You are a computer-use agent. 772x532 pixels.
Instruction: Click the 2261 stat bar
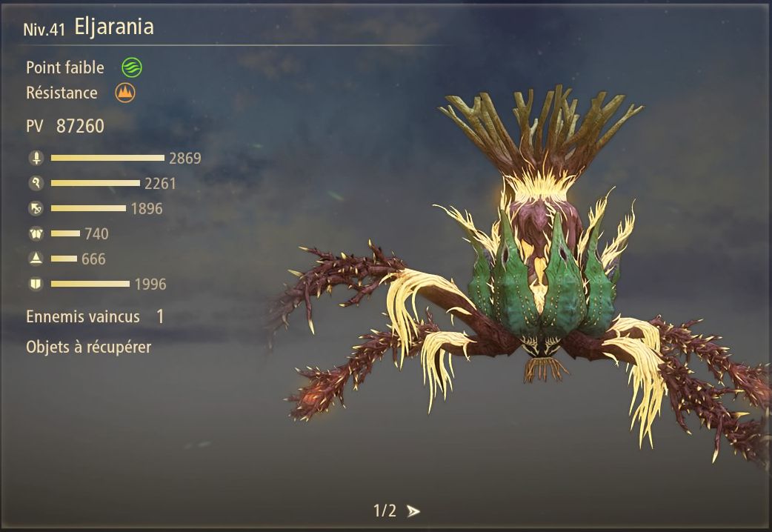[95, 183]
